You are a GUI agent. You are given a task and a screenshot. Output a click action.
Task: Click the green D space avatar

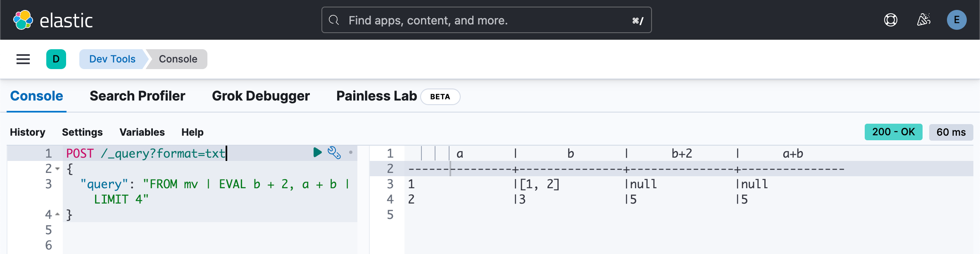56,59
